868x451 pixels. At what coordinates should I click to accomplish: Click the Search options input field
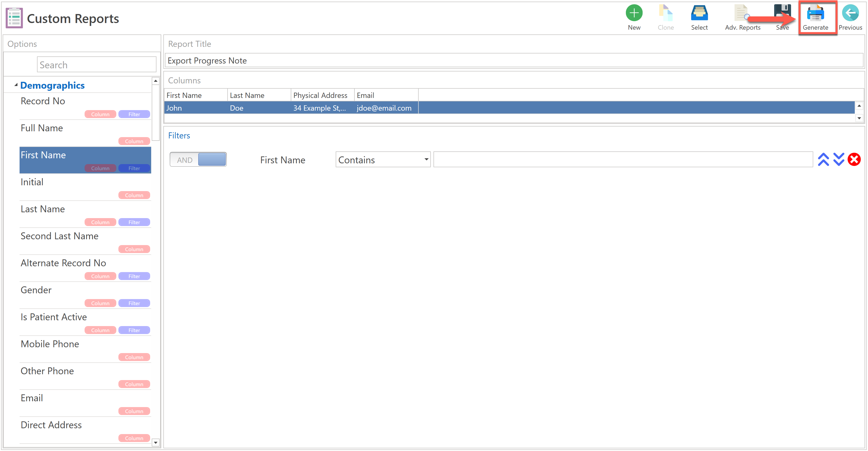coord(96,65)
